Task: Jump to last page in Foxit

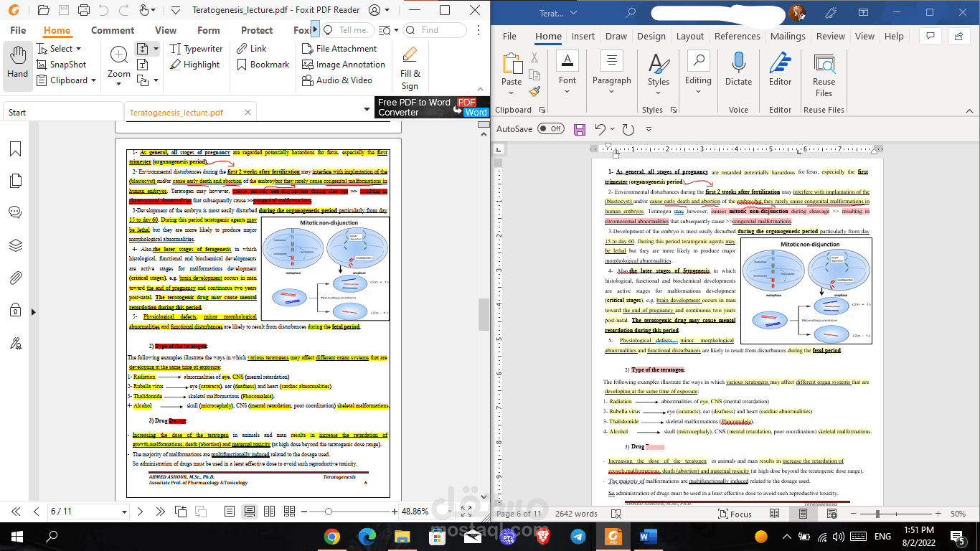Action: 160,512
